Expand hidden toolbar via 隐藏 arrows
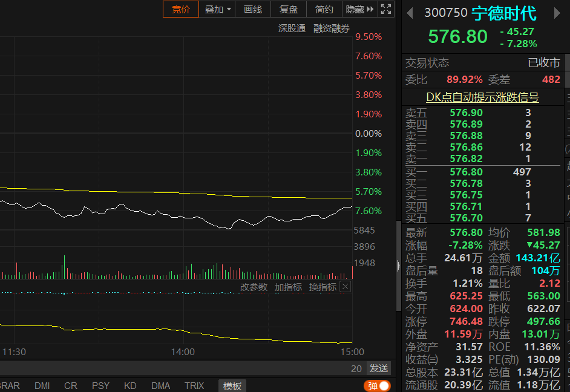The width and height of the screenshot is (570, 392). point(360,9)
